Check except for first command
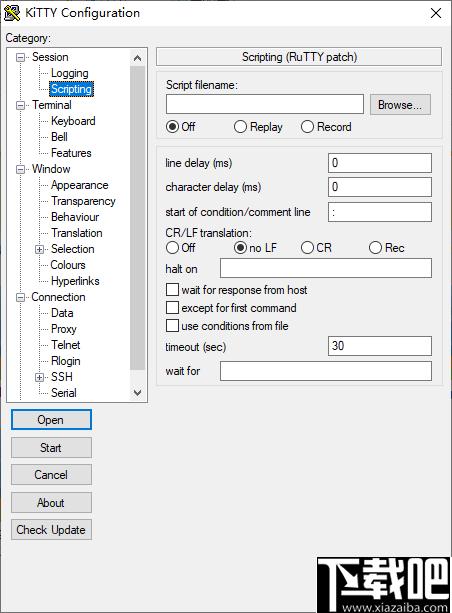Screen dimensions: 452x613 pos(172,308)
